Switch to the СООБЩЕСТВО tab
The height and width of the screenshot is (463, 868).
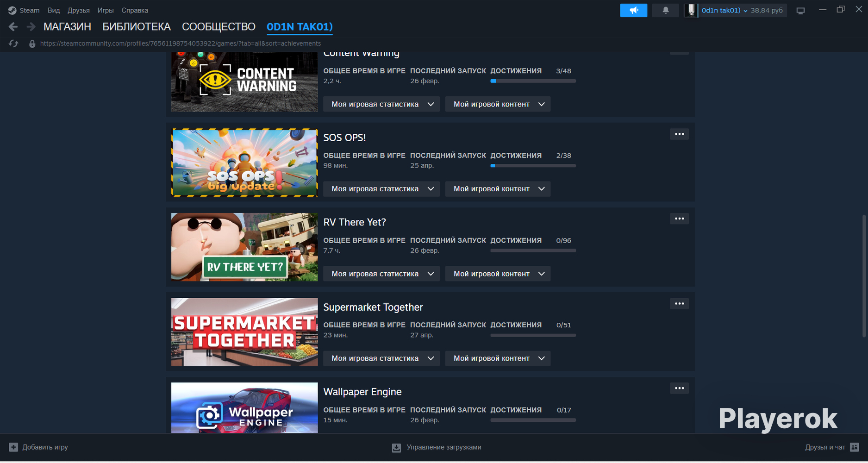[x=219, y=27]
